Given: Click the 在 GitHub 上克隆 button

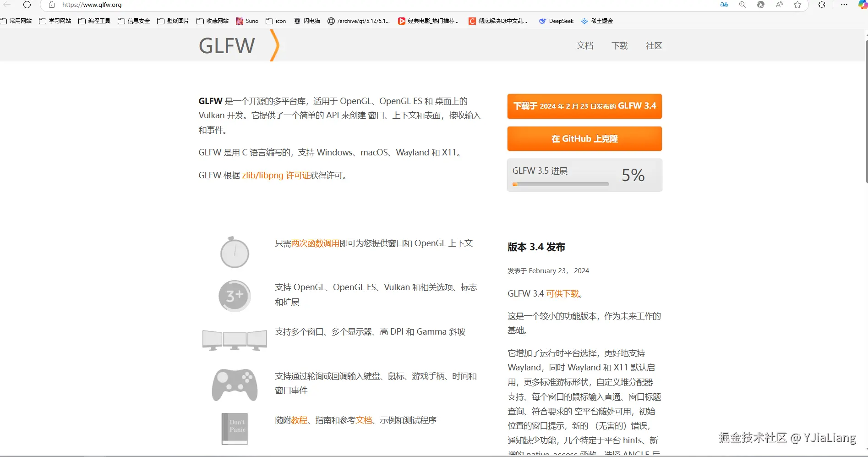Looking at the screenshot, I should click(584, 139).
